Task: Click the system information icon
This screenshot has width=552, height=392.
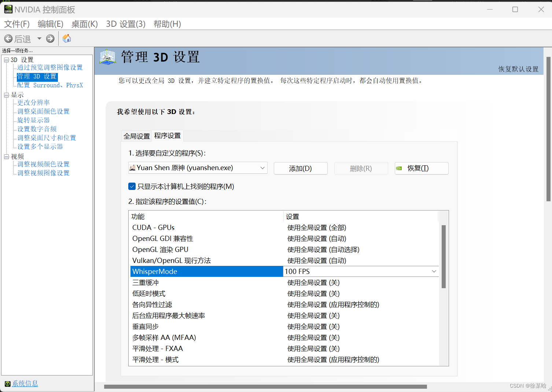Action: pos(8,384)
